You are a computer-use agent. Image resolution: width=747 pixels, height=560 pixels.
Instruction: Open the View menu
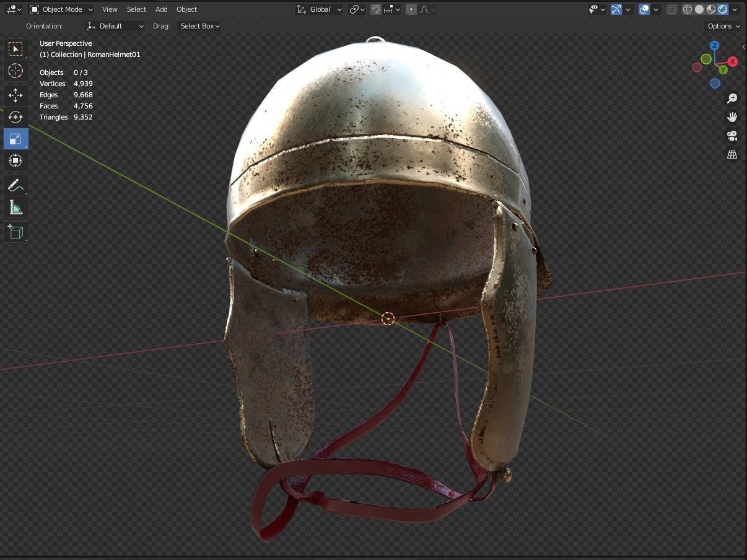pyautogui.click(x=110, y=9)
